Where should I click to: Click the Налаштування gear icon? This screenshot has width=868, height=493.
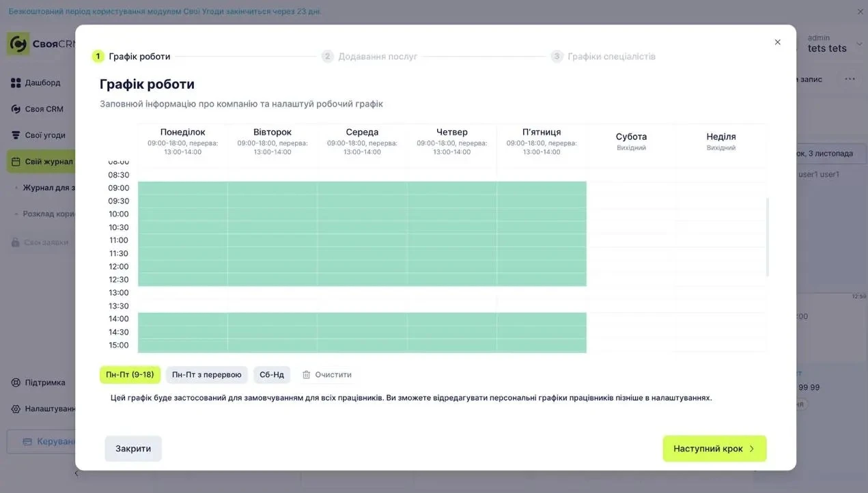16,409
